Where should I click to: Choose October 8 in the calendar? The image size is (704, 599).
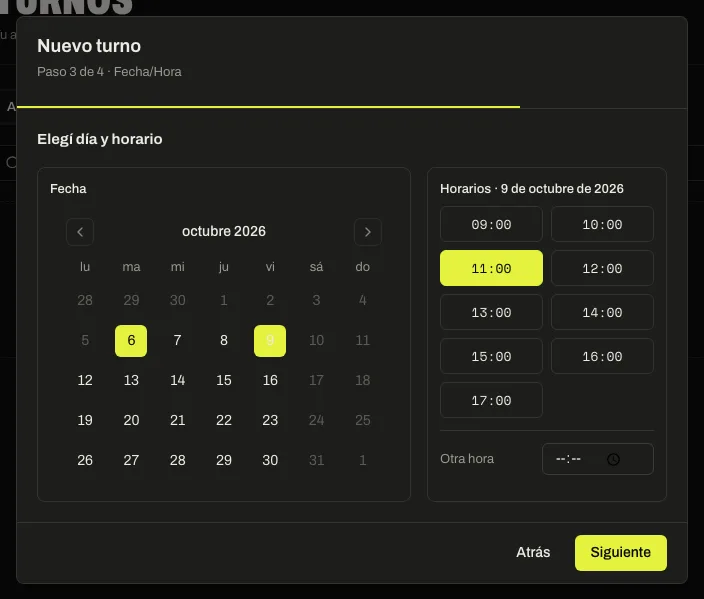click(x=224, y=340)
